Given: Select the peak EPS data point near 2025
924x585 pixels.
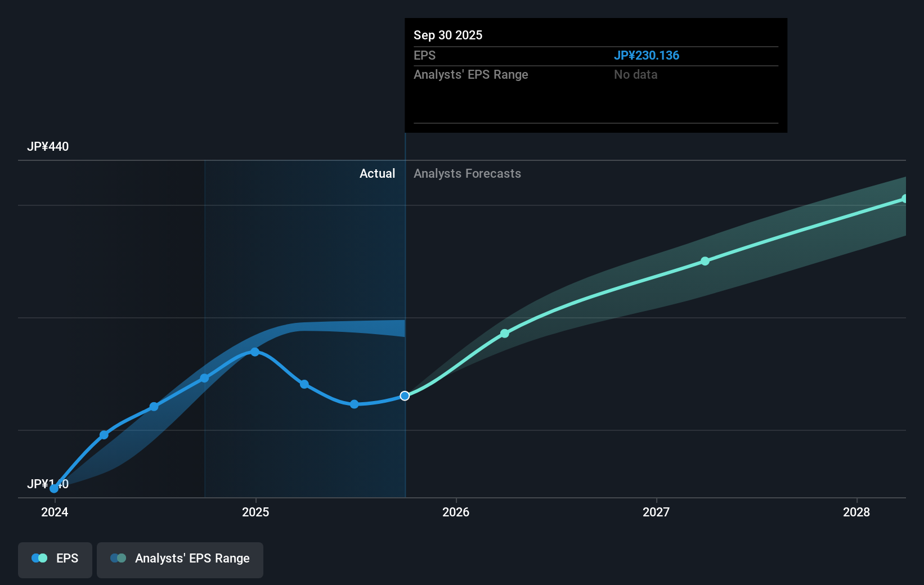Looking at the screenshot, I should point(255,352).
